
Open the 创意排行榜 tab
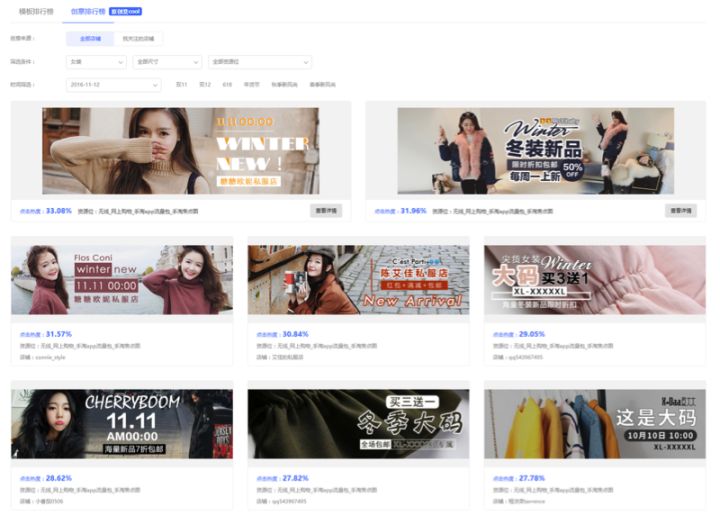(x=87, y=11)
